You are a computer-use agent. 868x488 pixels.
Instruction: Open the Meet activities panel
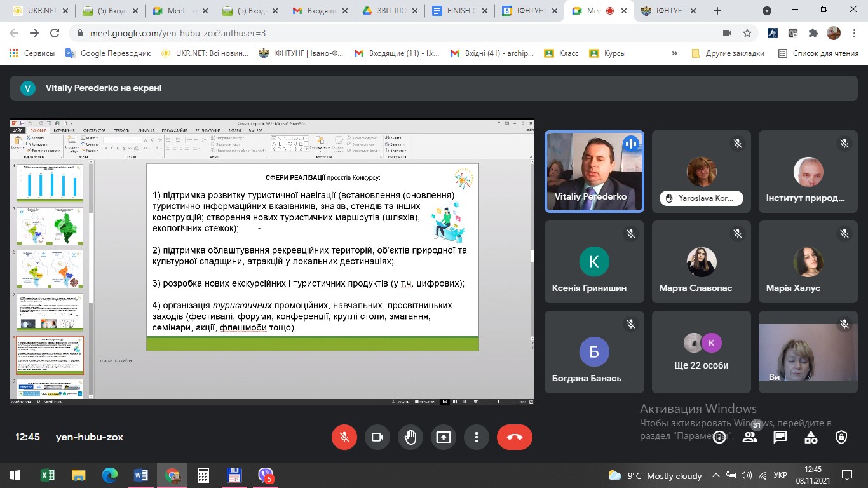click(x=811, y=437)
